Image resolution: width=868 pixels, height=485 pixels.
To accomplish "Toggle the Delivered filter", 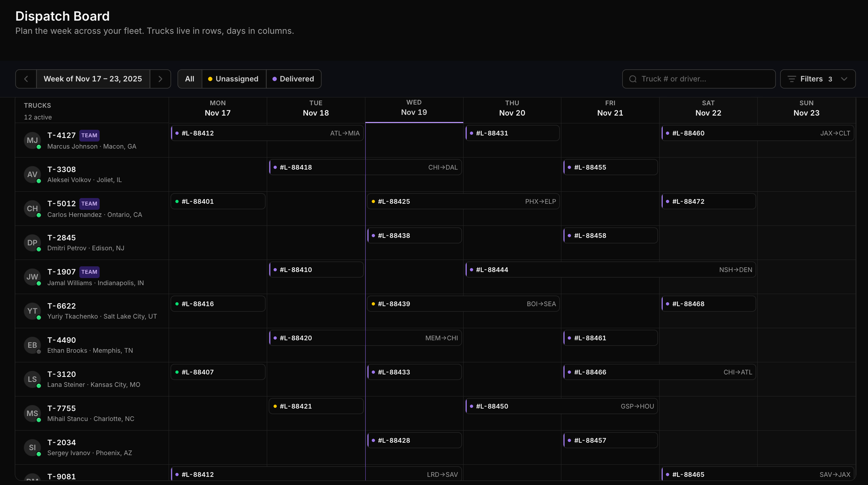I will pos(293,79).
